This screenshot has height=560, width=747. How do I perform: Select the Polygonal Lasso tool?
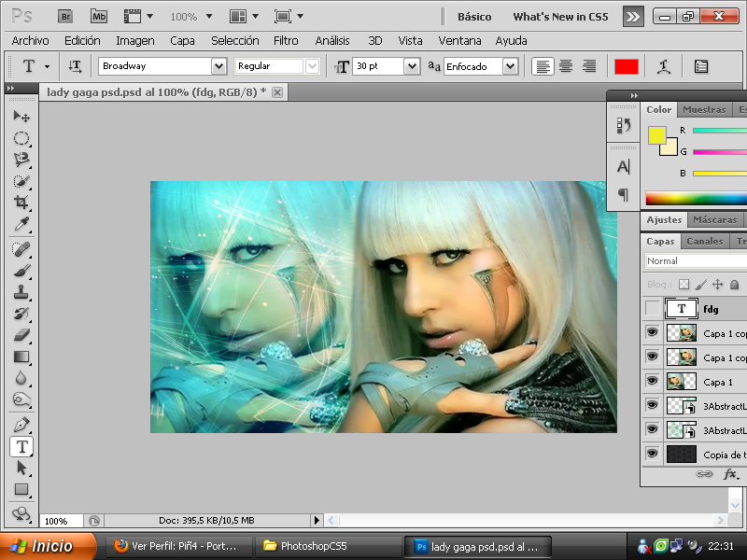[21, 160]
